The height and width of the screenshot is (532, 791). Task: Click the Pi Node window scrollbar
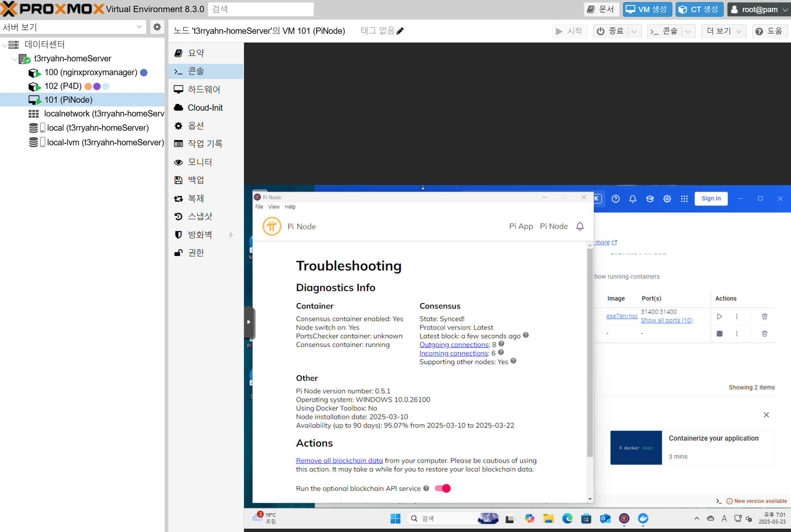pyautogui.click(x=590, y=353)
